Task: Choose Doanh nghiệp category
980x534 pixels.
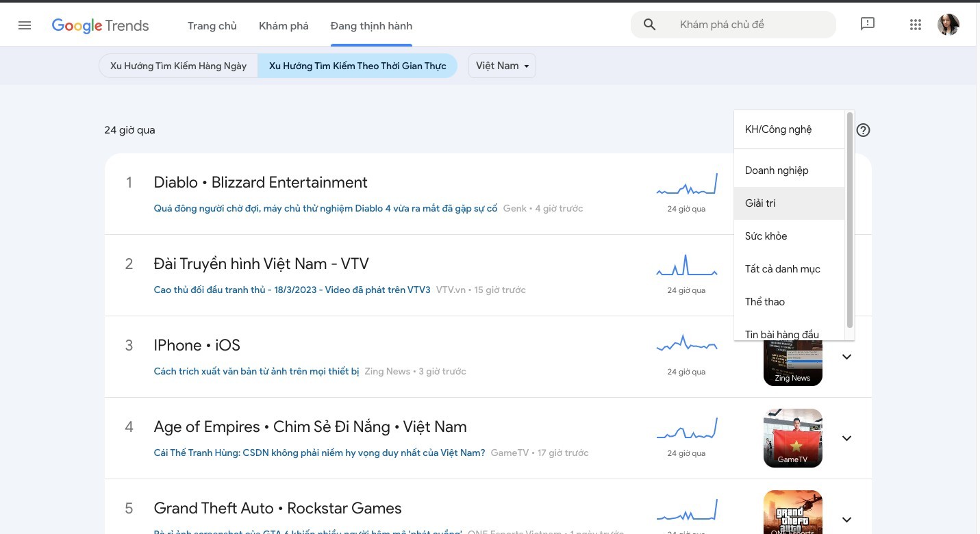Action: [x=790, y=170]
